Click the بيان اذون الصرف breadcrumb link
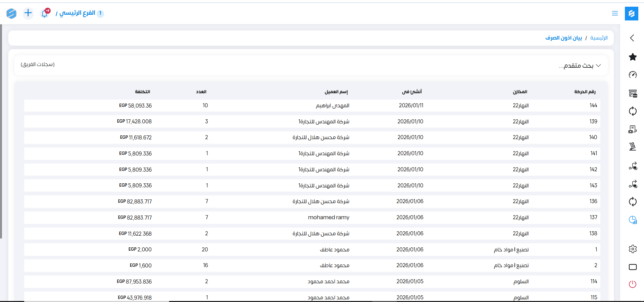Image resolution: width=644 pixels, height=302 pixels. (x=563, y=38)
